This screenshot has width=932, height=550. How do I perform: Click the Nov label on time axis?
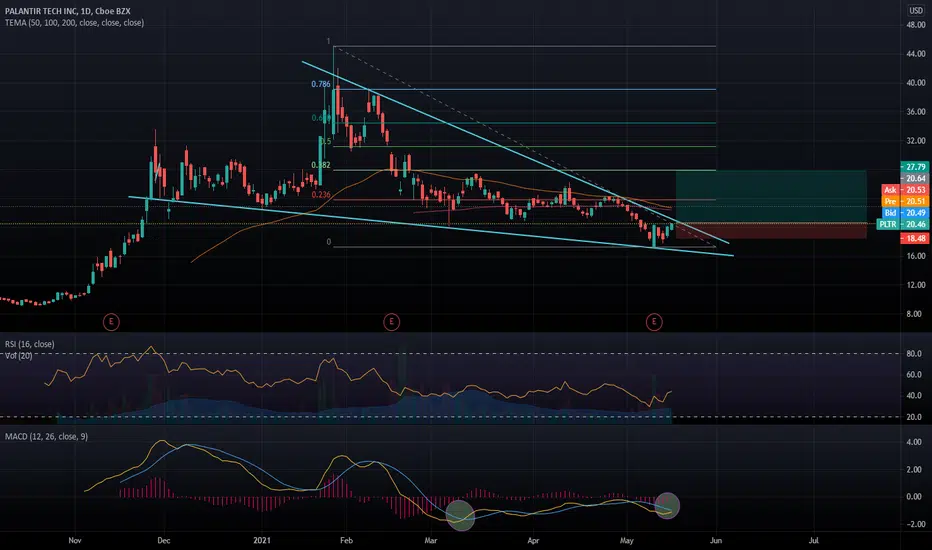(x=74, y=540)
